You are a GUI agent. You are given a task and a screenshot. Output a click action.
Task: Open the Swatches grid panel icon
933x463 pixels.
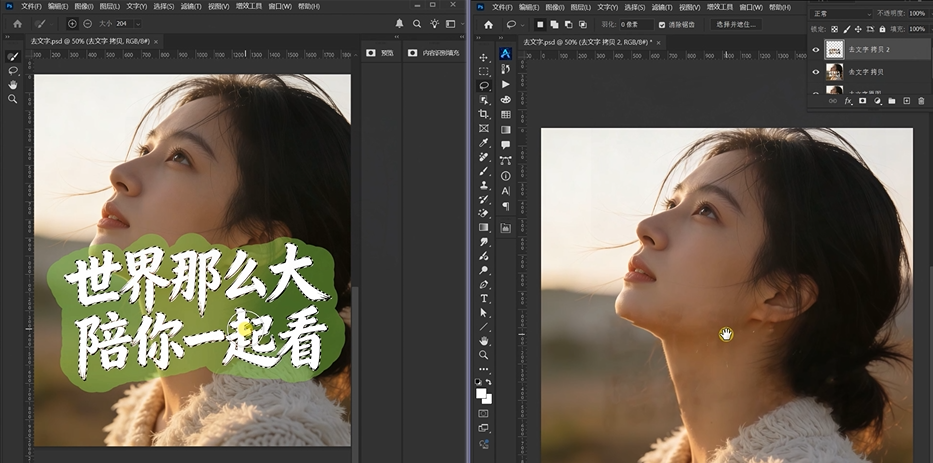pyautogui.click(x=506, y=114)
